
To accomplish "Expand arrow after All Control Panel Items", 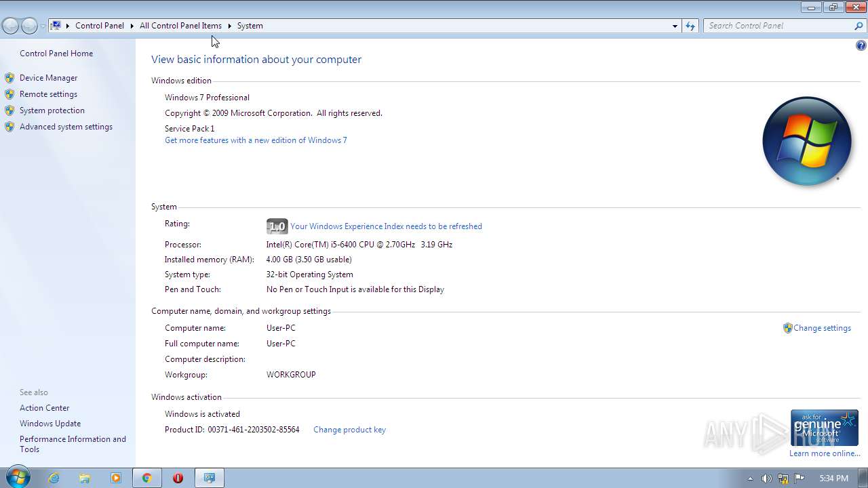I will [x=229, y=26].
